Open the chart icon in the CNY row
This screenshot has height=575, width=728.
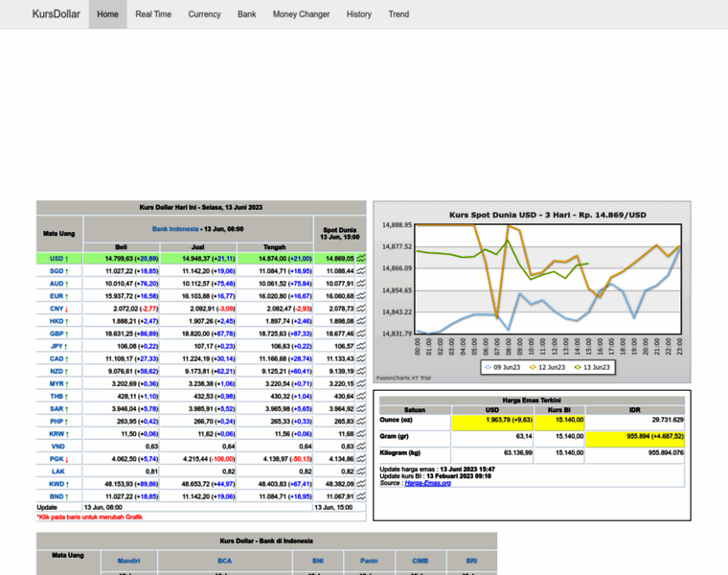[361, 309]
